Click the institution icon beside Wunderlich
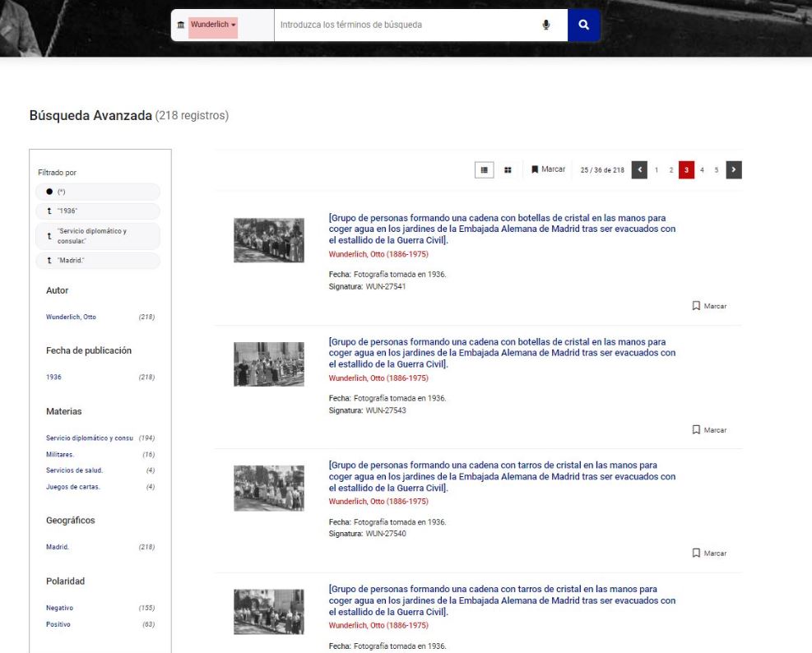Image resolution: width=812 pixels, height=653 pixels. point(181,25)
